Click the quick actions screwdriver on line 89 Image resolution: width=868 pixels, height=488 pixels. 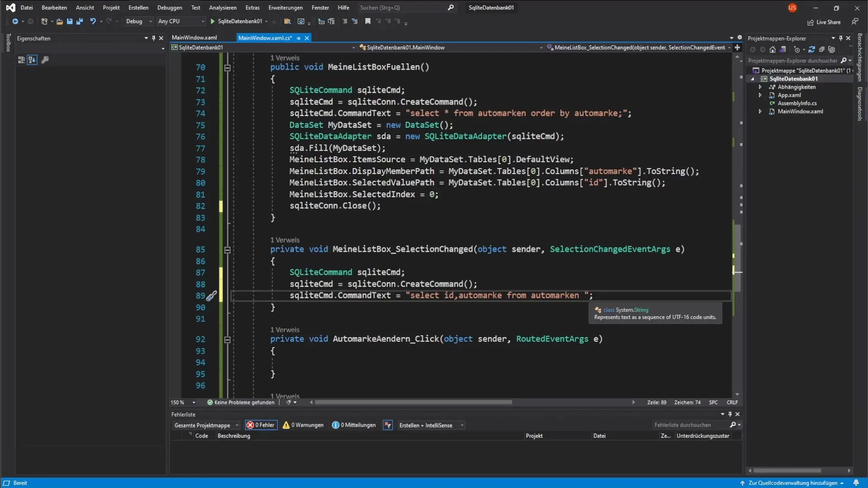(x=212, y=296)
